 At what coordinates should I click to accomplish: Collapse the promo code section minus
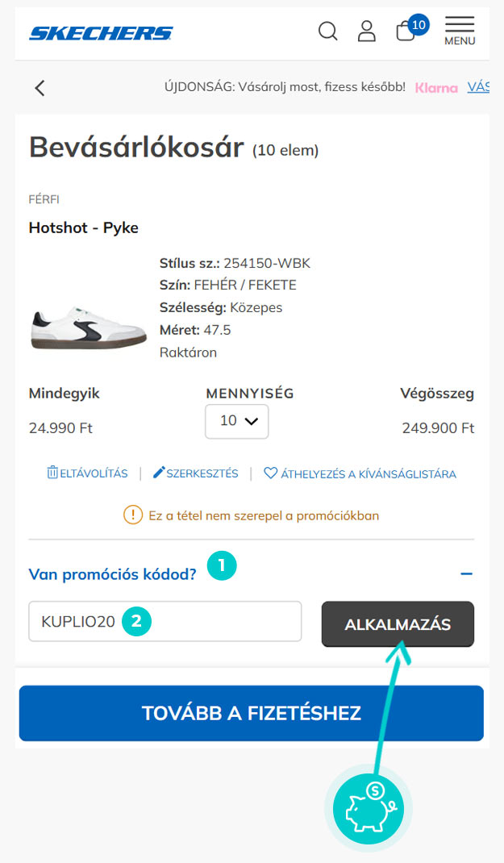point(466,574)
